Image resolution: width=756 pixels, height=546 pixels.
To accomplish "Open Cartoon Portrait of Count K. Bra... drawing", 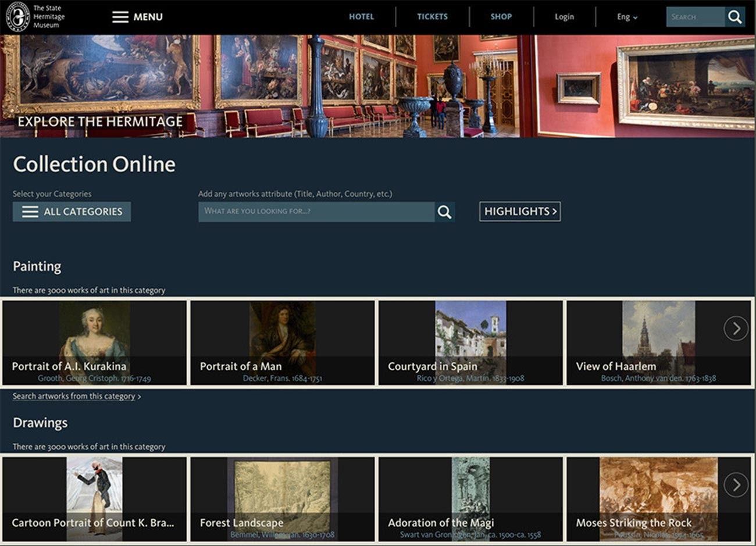I will [94, 499].
